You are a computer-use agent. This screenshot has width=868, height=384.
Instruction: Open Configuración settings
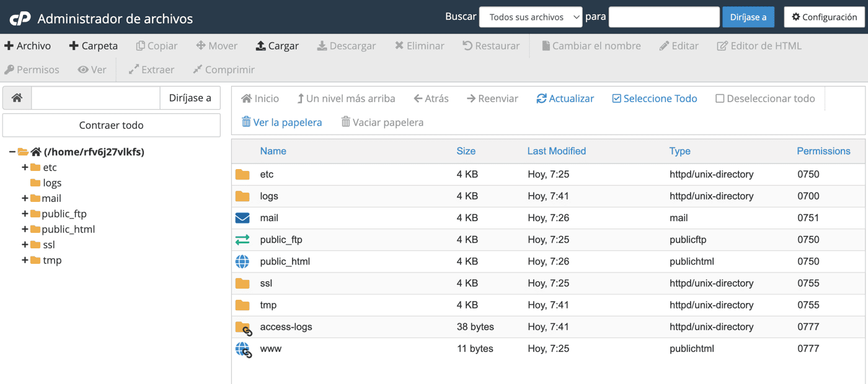[825, 17]
